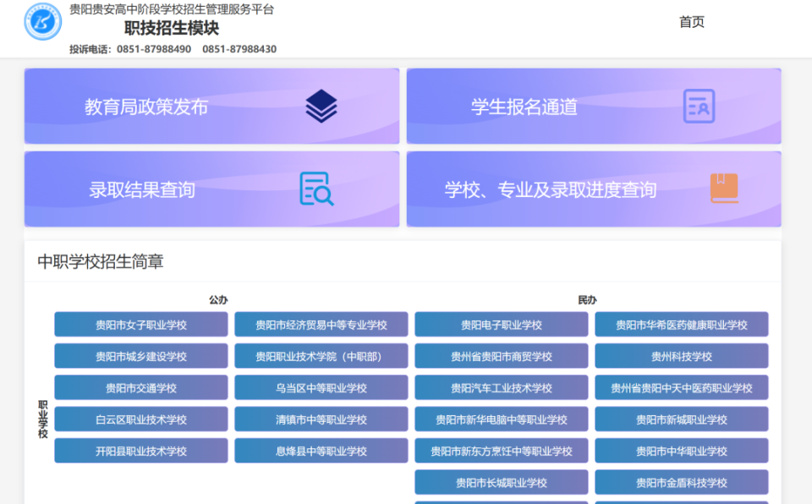
Task: Select 开阳县职业技术学校
Action: coord(141,452)
